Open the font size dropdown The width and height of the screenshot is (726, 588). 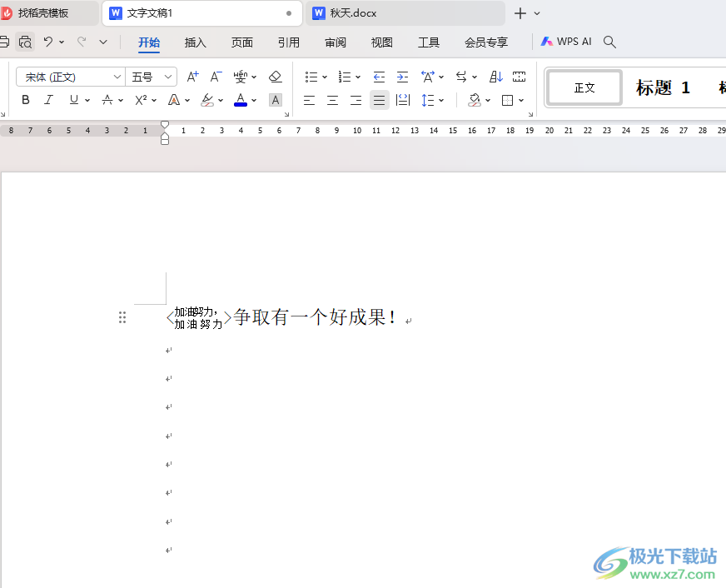[168, 77]
